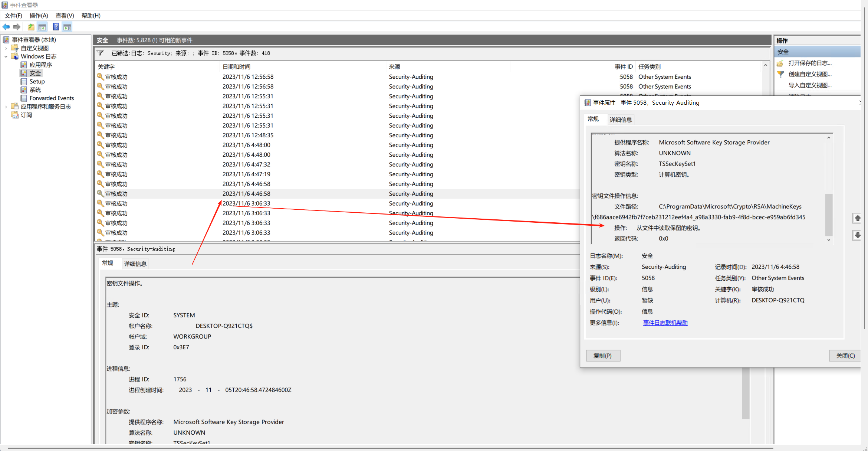Open the 操作(A) menu
Viewport: 868px width, 451px height.
coord(39,16)
